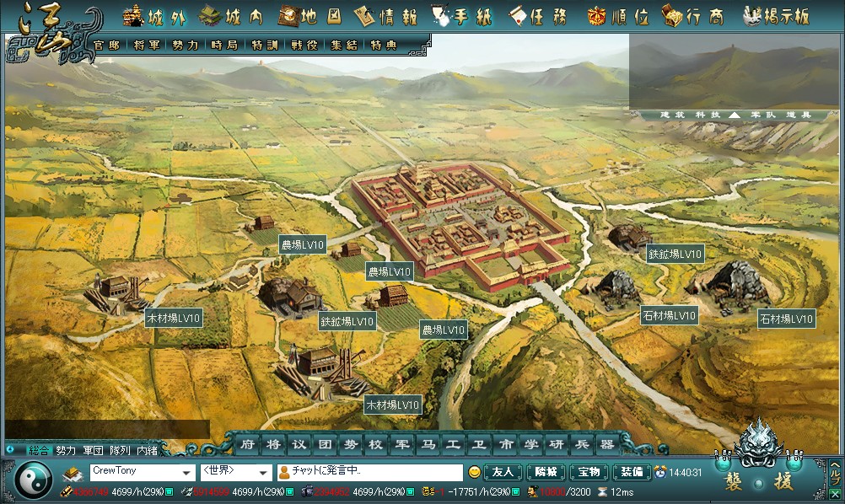
Task: Expand the triangle between 科技 and 军队
Action: (x=735, y=115)
